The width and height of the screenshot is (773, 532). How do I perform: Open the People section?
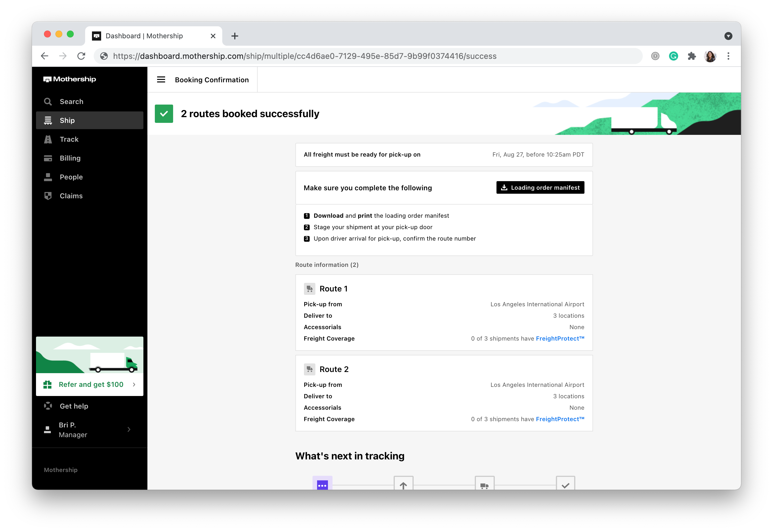89,177
